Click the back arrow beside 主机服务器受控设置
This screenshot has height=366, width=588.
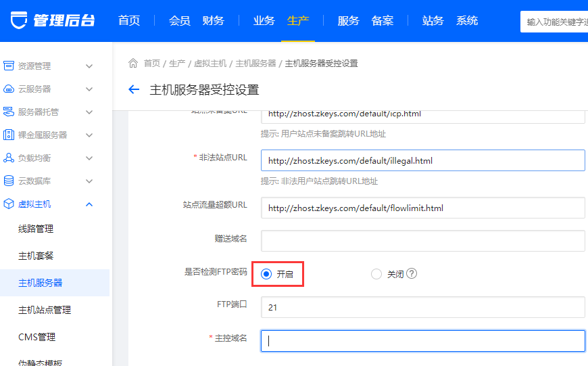click(134, 90)
